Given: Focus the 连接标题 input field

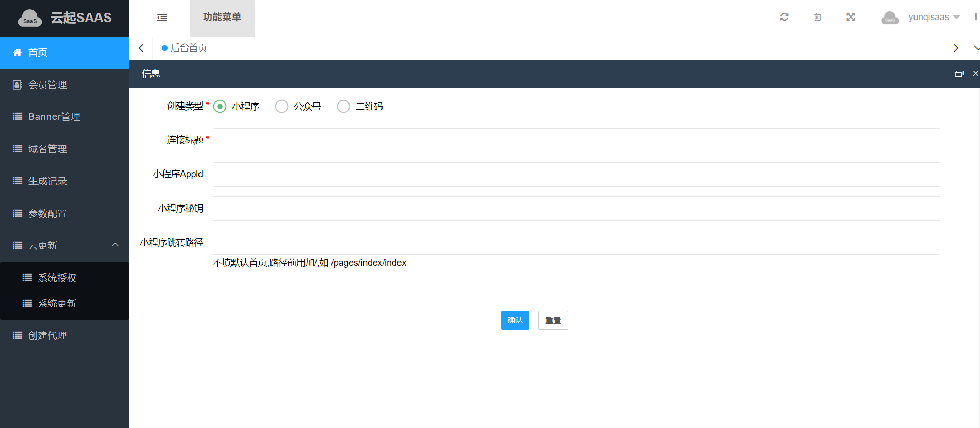Looking at the screenshot, I should 576,141.
